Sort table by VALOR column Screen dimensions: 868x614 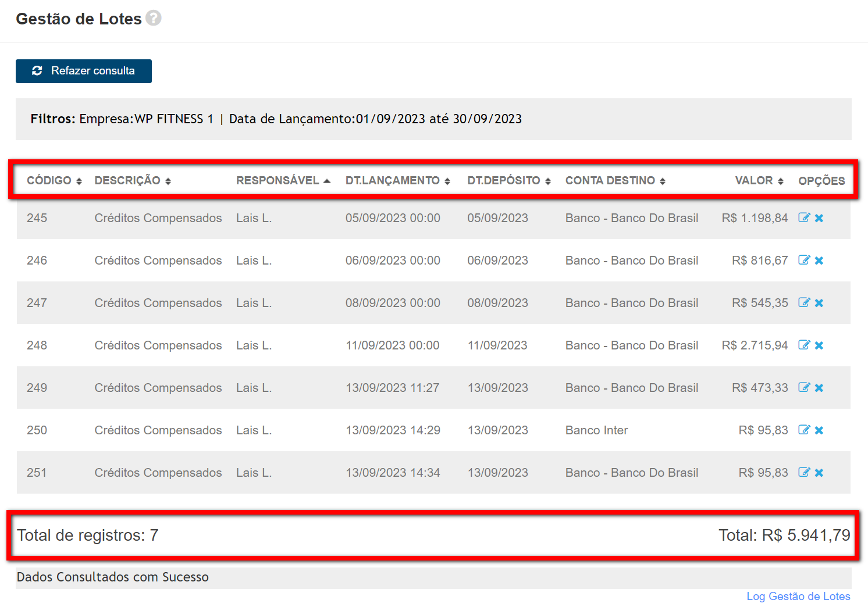(x=759, y=181)
